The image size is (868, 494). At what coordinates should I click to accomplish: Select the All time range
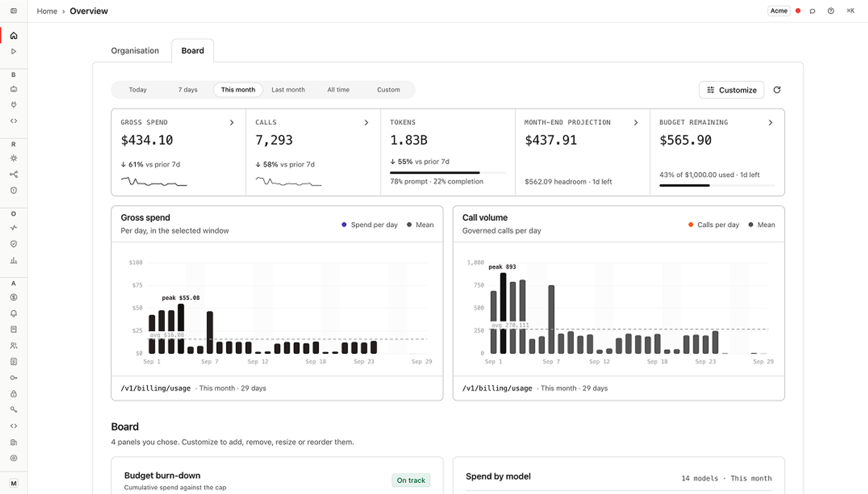click(338, 90)
